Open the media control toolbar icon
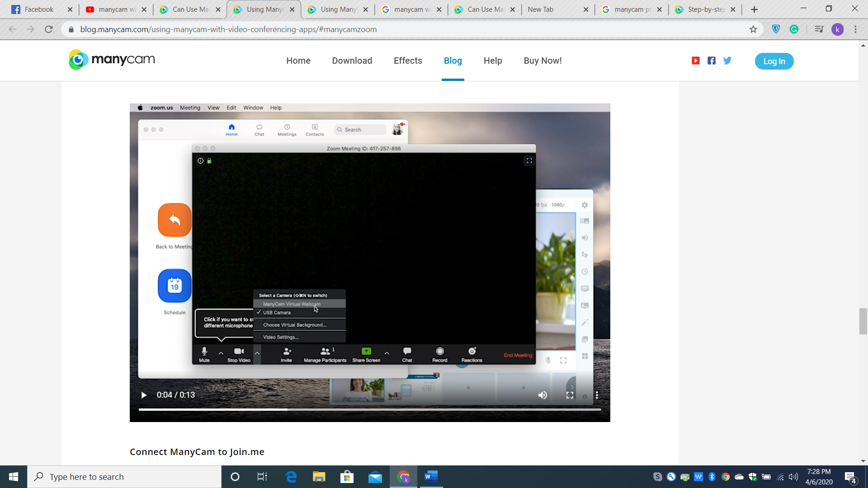Viewport: 868px width, 488px height. click(x=819, y=29)
